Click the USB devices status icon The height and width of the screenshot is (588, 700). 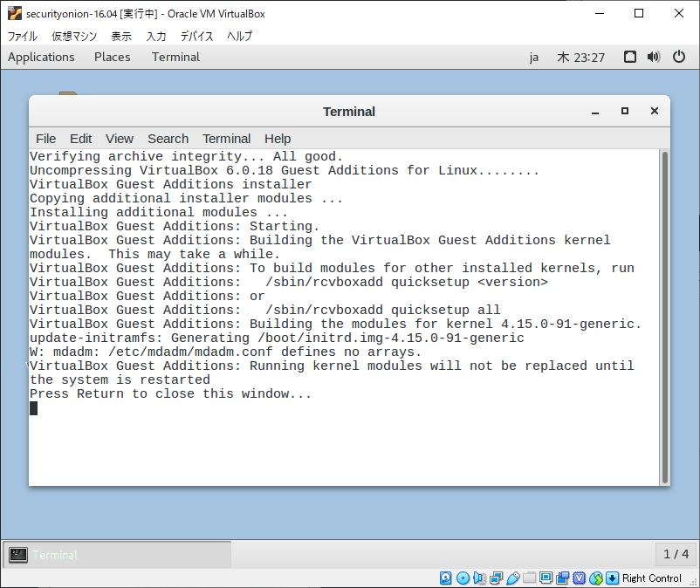(513, 578)
